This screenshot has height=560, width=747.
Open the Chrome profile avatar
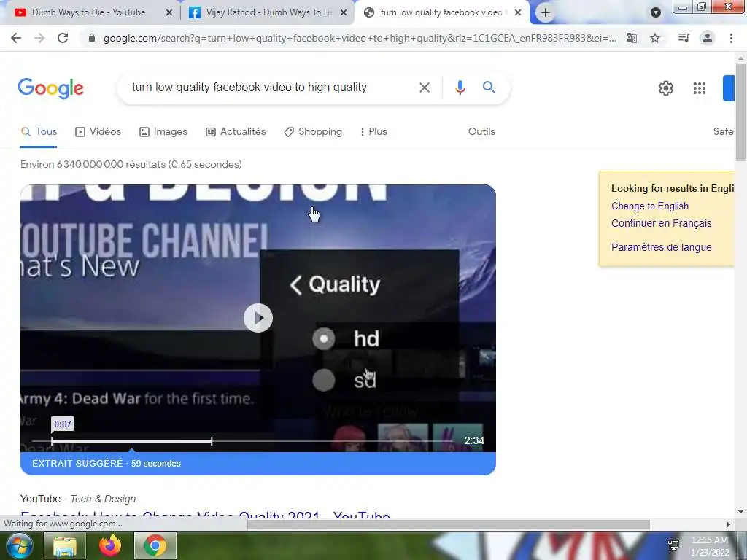point(708,38)
